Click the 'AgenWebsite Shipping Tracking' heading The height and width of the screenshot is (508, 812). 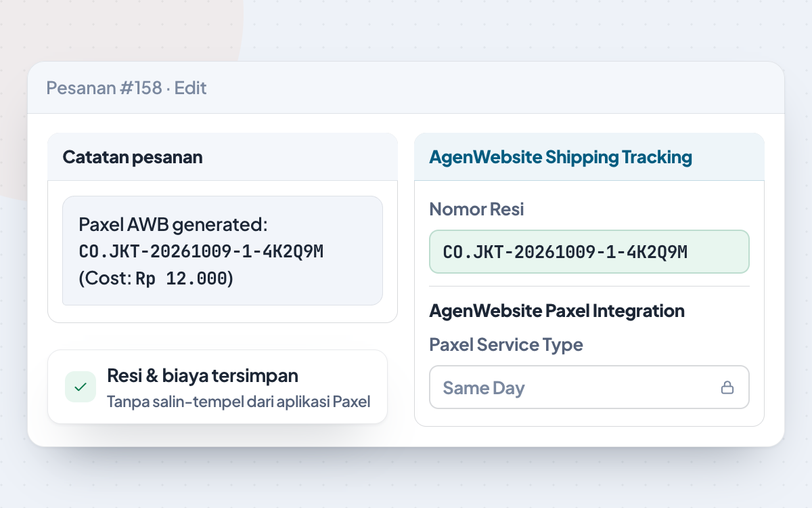tap(561, 157)
